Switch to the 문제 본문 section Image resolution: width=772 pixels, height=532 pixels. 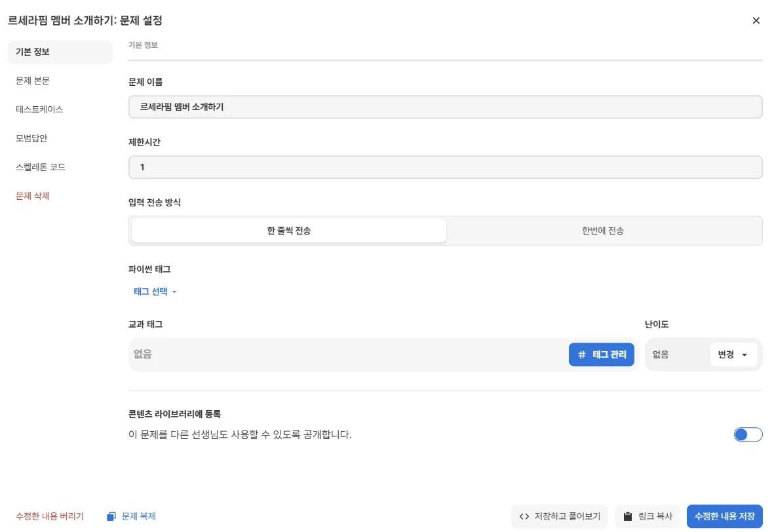[x=33, y=81]
